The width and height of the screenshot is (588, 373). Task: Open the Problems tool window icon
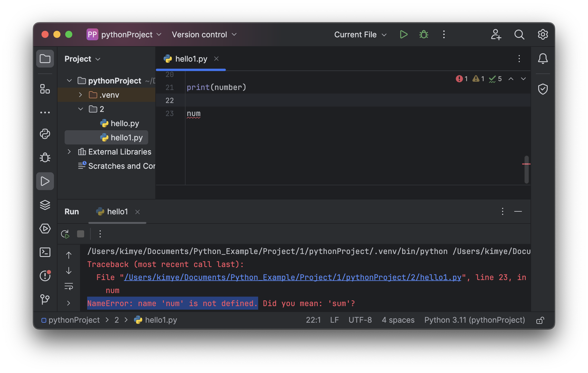point(45,276)
